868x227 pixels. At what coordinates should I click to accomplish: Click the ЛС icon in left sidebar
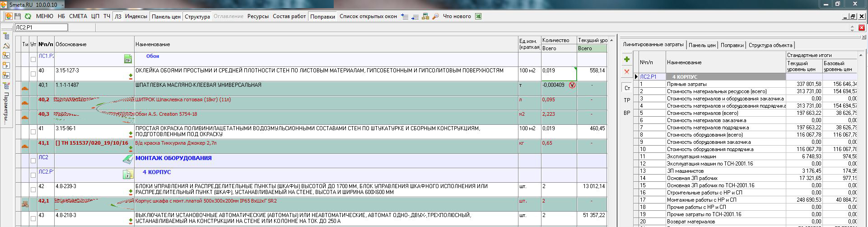tap(6, 56)
